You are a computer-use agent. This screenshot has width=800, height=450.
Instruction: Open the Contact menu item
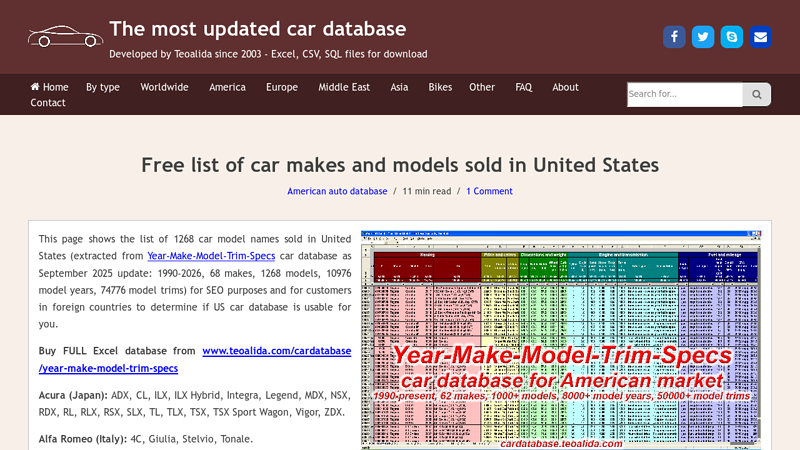pos(48,103)
